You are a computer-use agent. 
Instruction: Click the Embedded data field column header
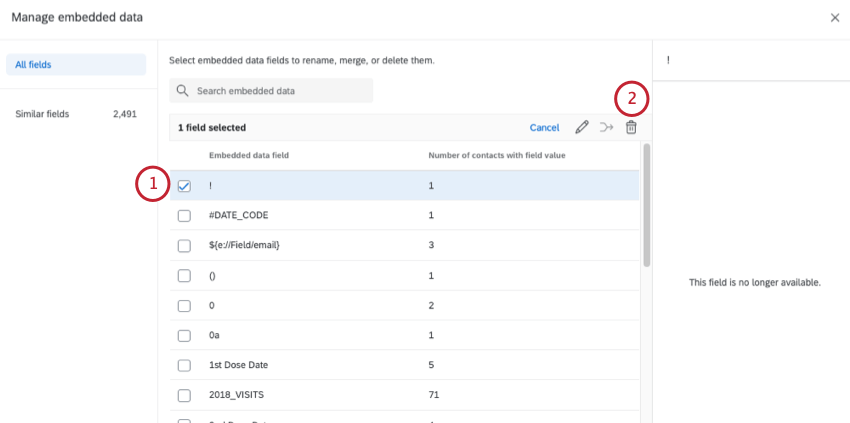coord(249,155)
